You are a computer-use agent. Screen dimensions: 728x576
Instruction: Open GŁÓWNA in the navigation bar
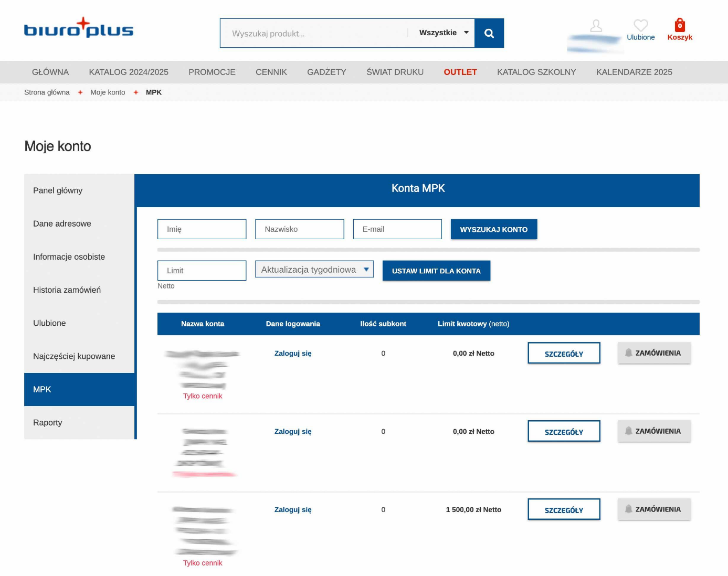[x=50, y=72]
